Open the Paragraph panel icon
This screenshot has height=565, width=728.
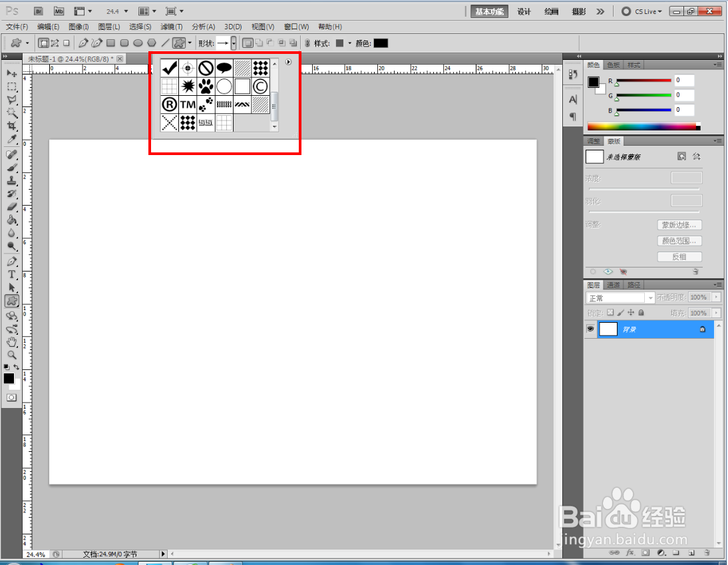pyautogui.click(x=573, y=116)
